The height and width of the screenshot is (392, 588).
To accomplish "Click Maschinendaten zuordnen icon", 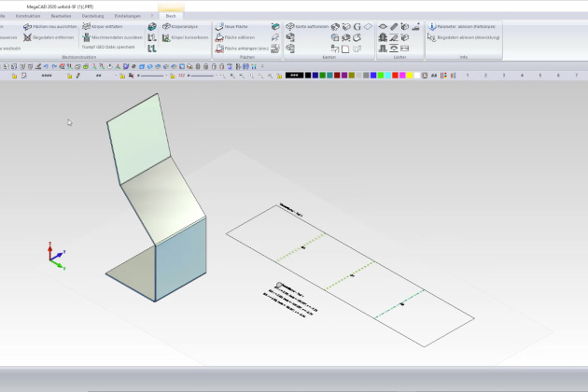I will coord(87,37).
